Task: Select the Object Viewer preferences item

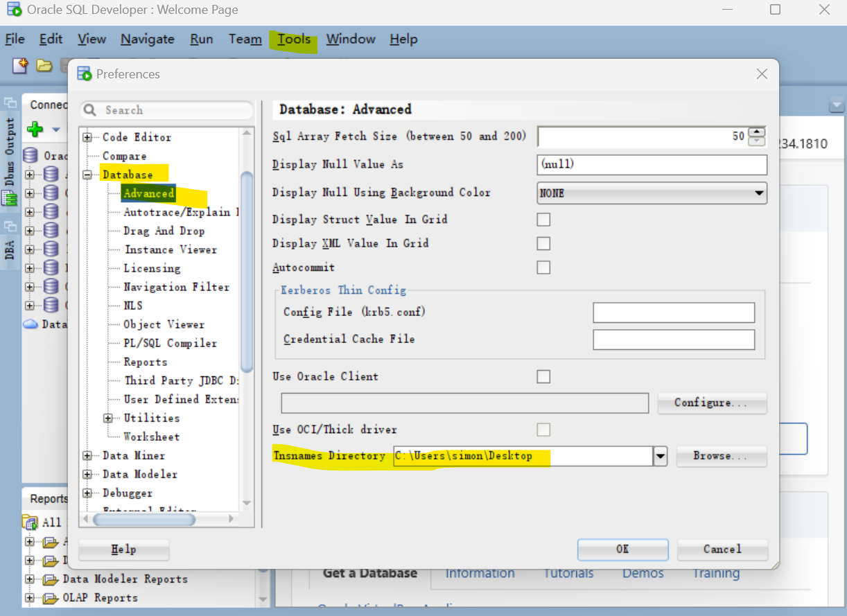Action: click(x=164, y=324)
